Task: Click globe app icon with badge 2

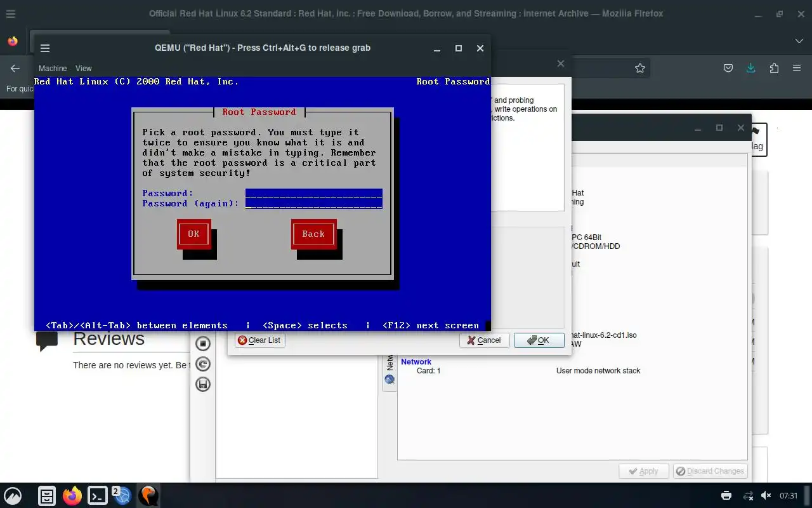Action: tap(122, 495)
